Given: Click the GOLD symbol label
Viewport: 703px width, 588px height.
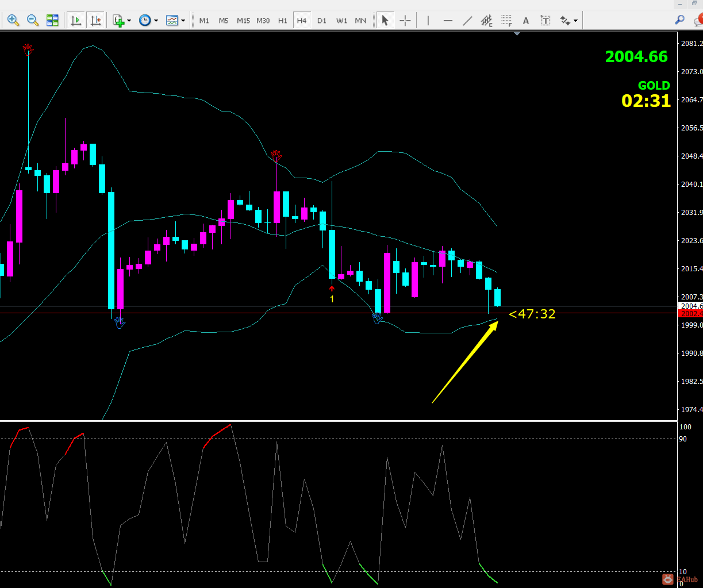Looking at the screenshot, I should [654, 86].
